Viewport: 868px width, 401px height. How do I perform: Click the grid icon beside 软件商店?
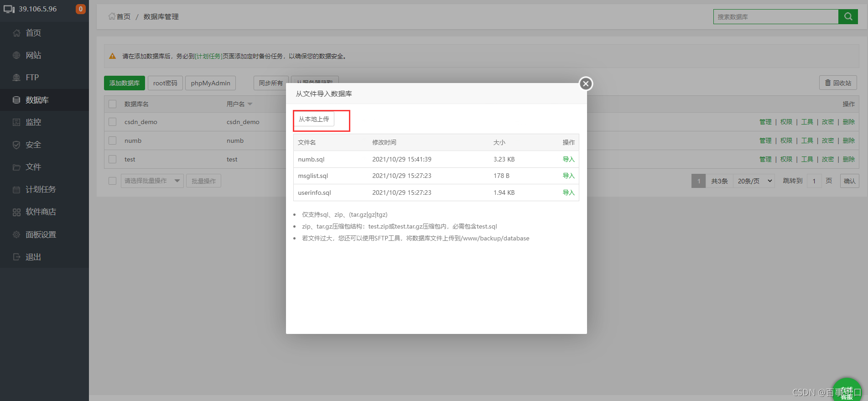(x=16, y=212)
